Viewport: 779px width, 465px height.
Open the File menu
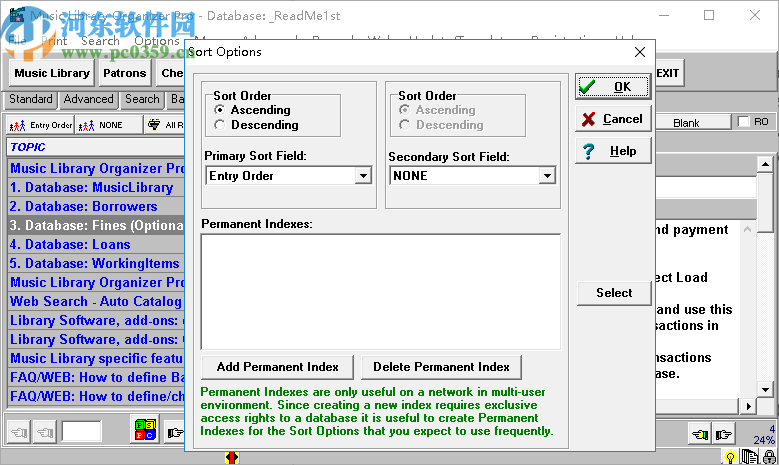[17, 41]
